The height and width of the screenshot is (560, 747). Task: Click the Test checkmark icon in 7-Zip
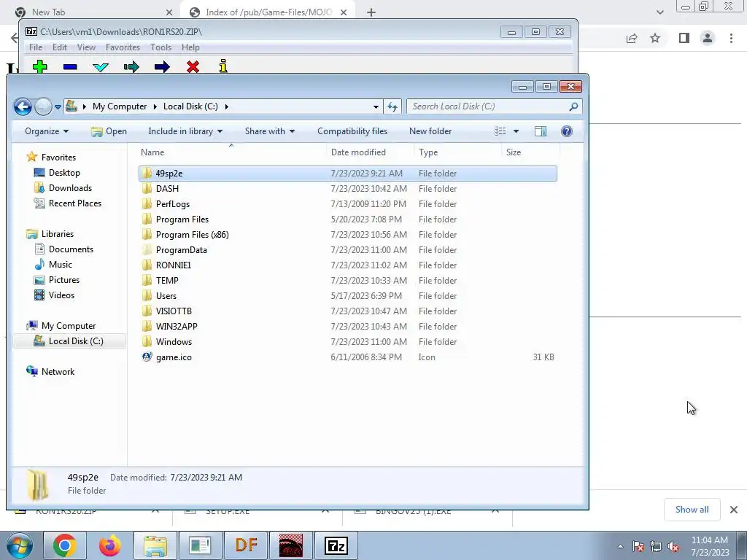[101, 67]
